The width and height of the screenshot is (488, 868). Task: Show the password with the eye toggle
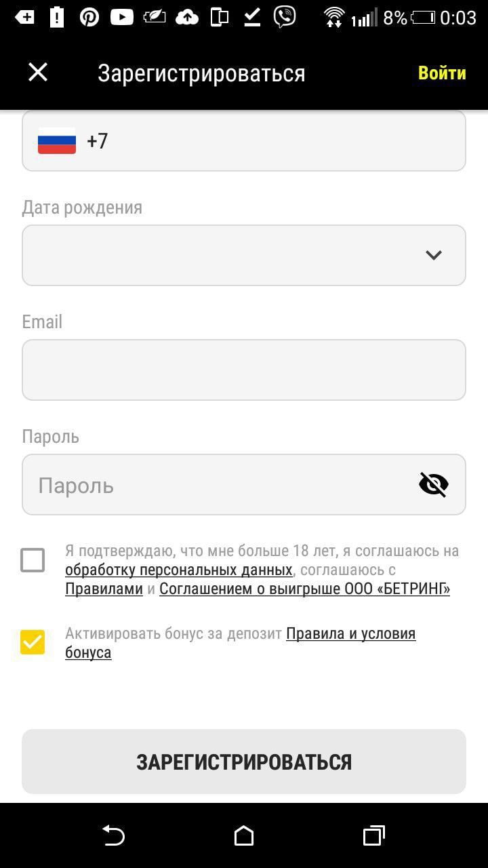coord(432,484)
